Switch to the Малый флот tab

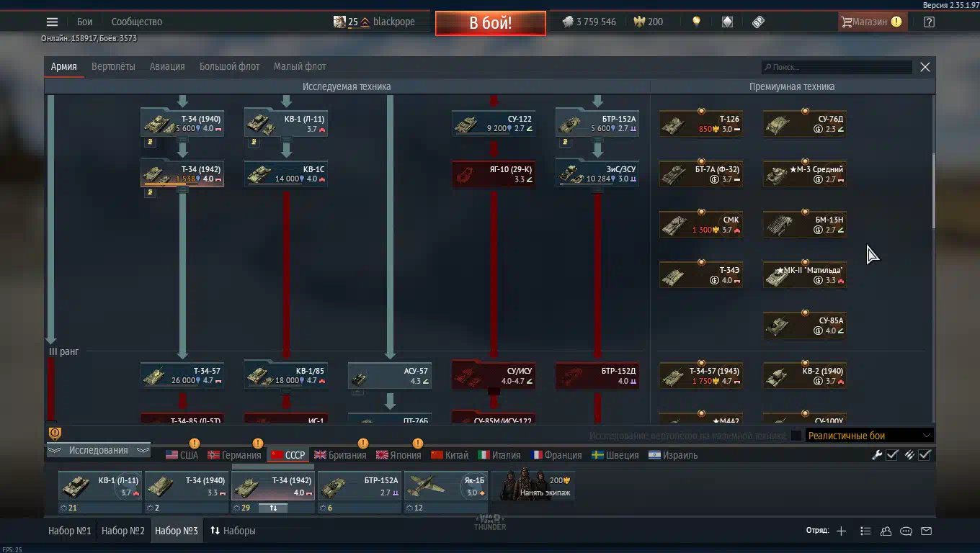pyautogui.click(x=300, y=66)
